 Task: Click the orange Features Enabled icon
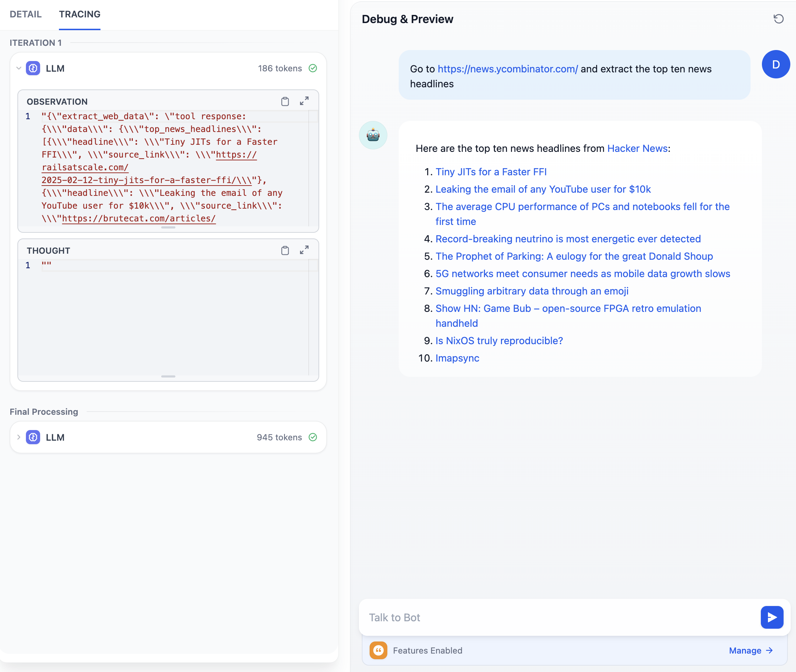pos(378,650)
